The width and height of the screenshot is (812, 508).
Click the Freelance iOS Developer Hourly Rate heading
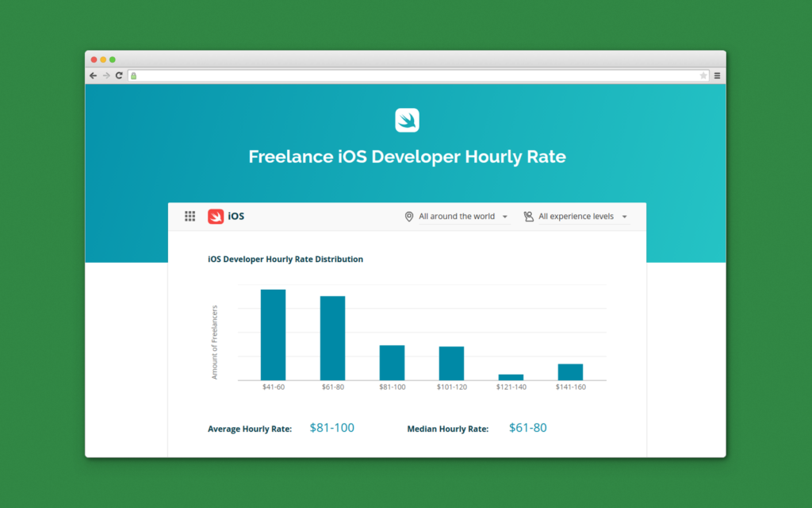point(407,156)
